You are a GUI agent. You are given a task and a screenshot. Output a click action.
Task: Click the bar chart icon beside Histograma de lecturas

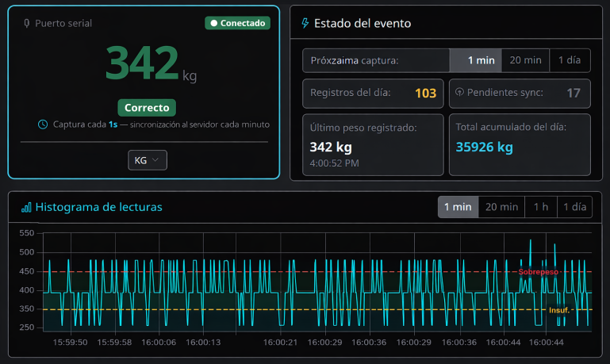coord(26,207)
